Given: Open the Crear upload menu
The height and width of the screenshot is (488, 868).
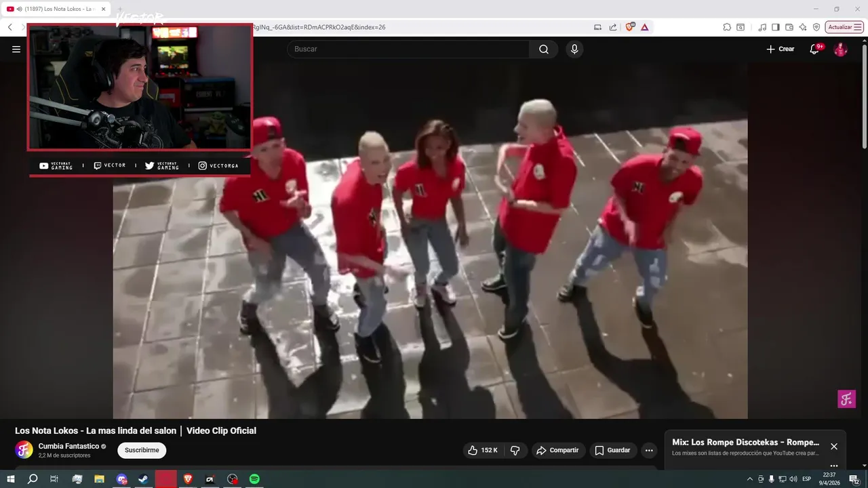Looking at the screenshot, I should 780,49.
